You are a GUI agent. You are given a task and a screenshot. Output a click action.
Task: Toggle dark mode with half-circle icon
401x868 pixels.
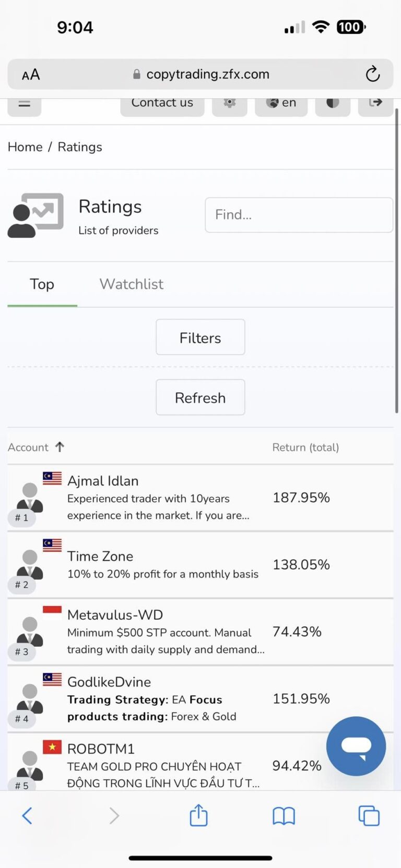tap(333, 103)
